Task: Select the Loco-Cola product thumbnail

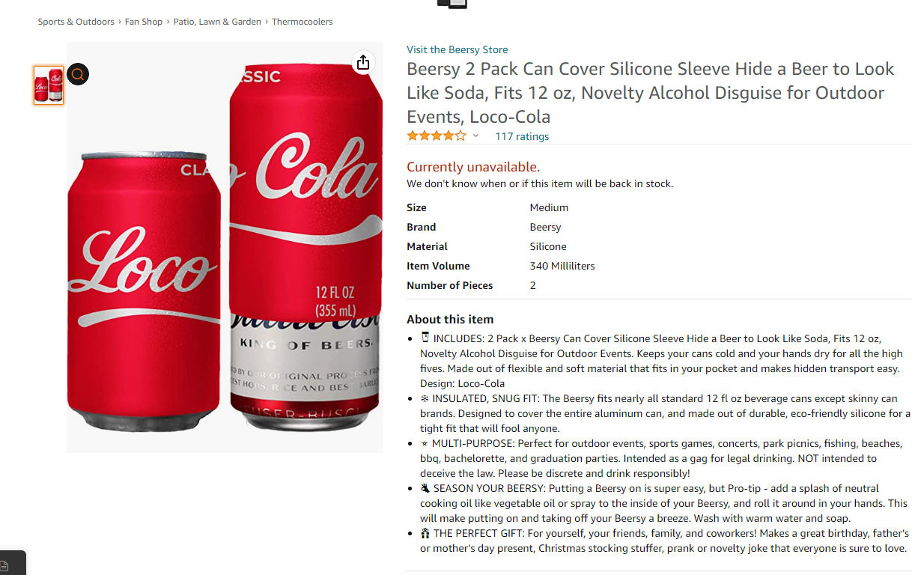Action: (x=49, y=85)
